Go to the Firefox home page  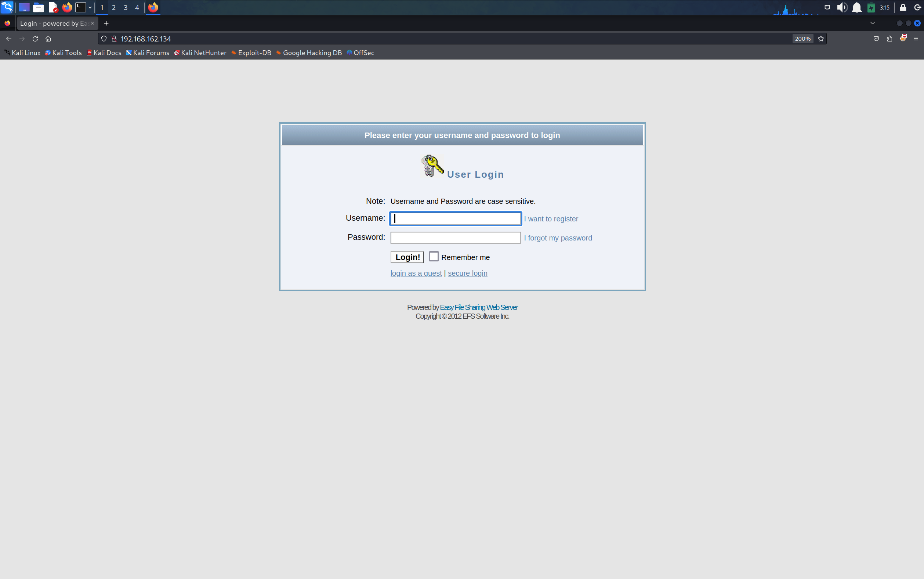pyautogui.click(x=48, y=39)
